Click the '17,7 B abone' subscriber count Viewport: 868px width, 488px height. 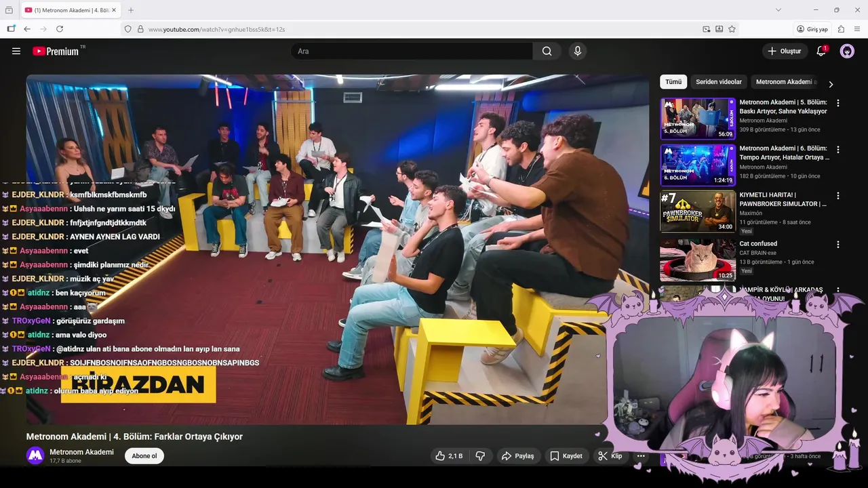point(65,461)
